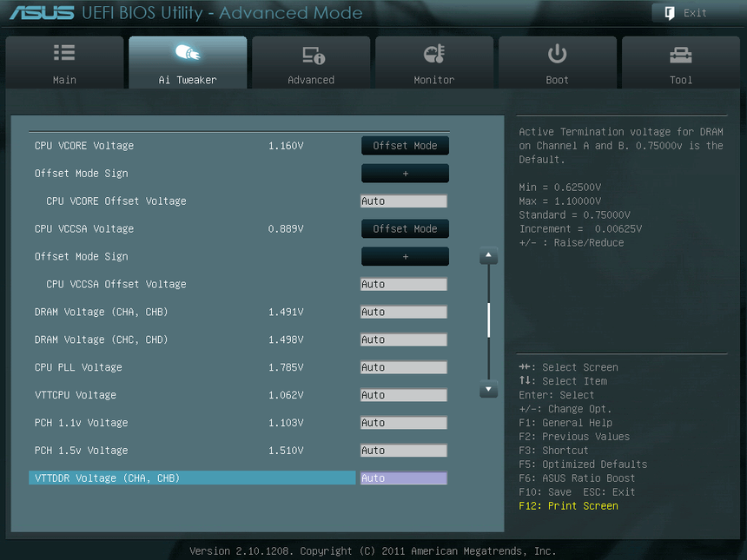Click the CPU VCORE Offset Voltage Auto field
This screenshot has height=560, width=747.
[x=403, y=201]
